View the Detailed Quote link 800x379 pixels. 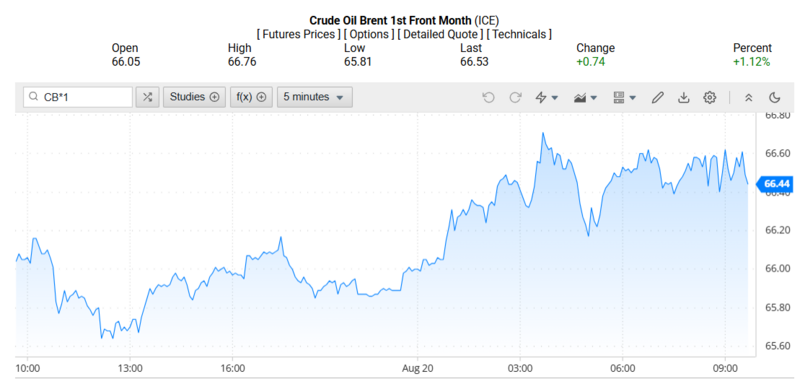[441, 34]
